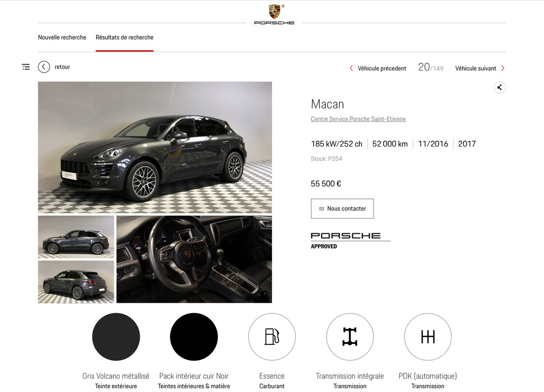Go to Véhicule suivant
544x392 pixels.
(x=476, y=68)
